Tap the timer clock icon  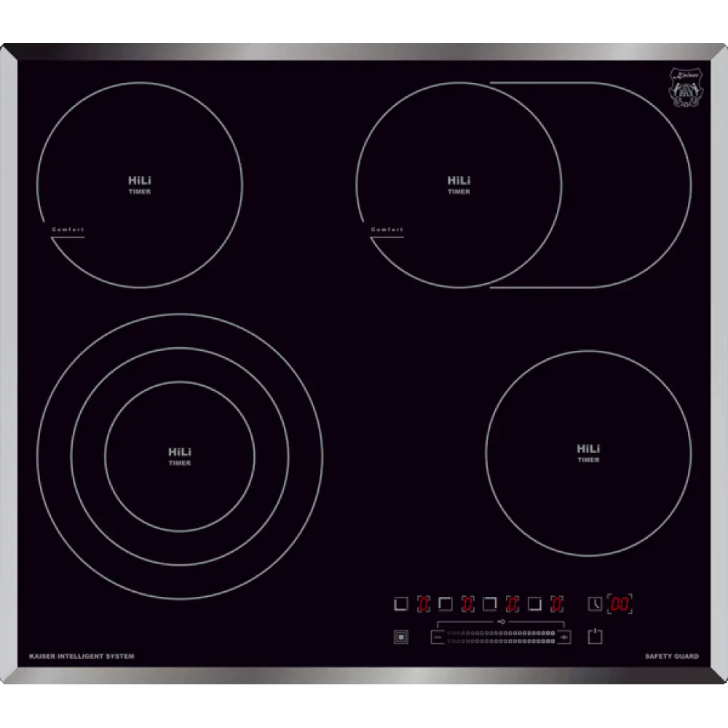pyautogui.click(x=595, y=604)
